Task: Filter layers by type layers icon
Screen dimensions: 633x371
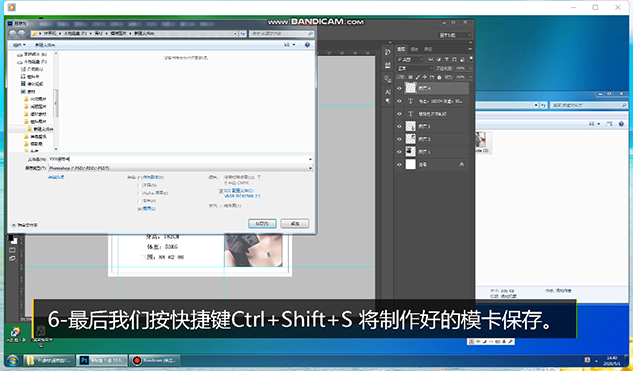Action: (x=446, y=59)
